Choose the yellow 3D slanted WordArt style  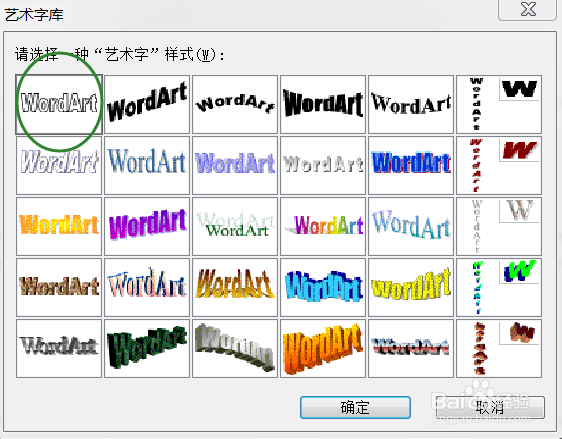(411, 287)
